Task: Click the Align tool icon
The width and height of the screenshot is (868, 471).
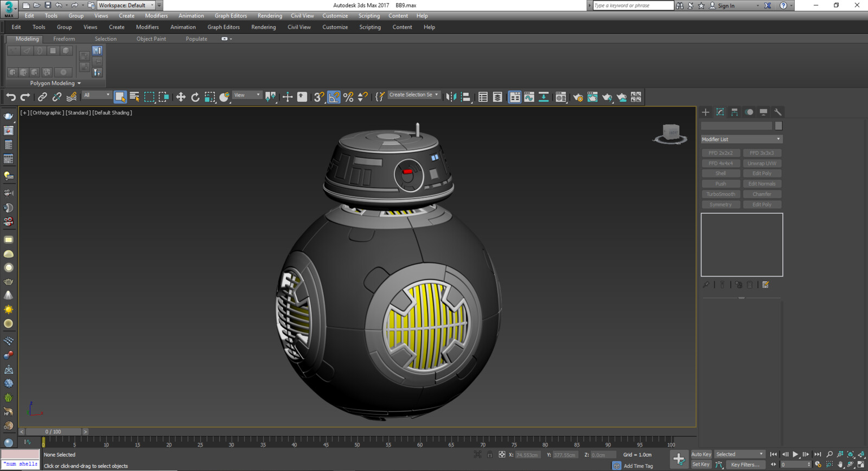Action: [465, 97]
